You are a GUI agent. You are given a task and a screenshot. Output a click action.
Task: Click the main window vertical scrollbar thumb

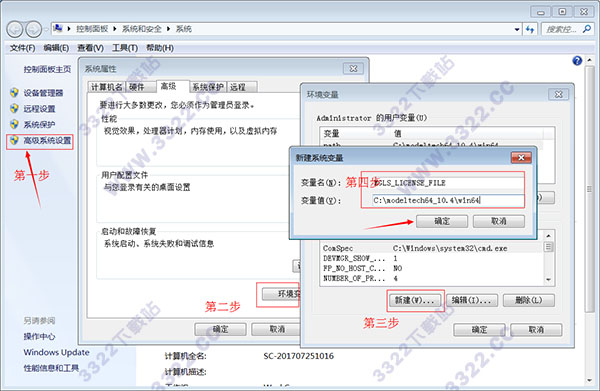coord(590,189)
